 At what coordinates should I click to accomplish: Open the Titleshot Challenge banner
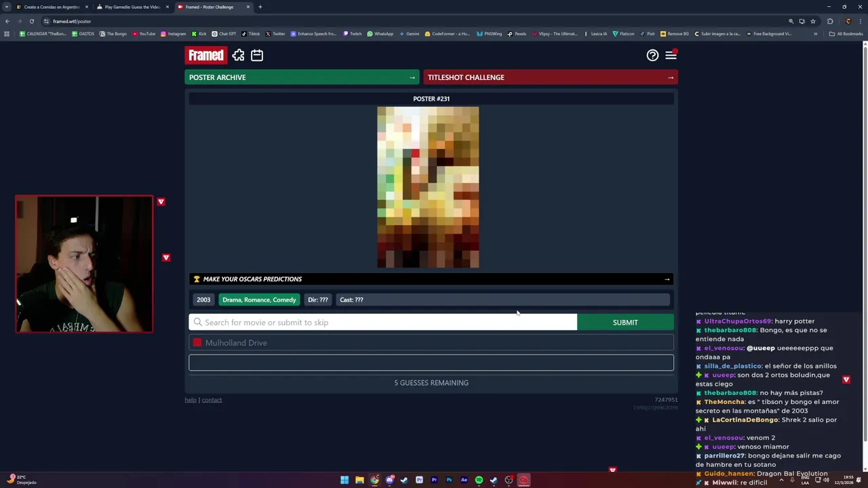pyautogui.click(x=551, y=77)
